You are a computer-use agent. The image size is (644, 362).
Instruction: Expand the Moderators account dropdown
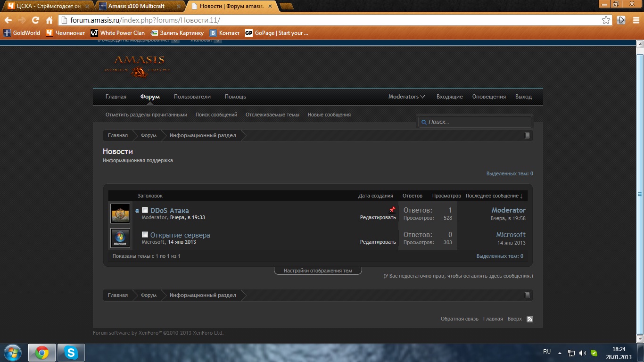[x=406, y=97]
